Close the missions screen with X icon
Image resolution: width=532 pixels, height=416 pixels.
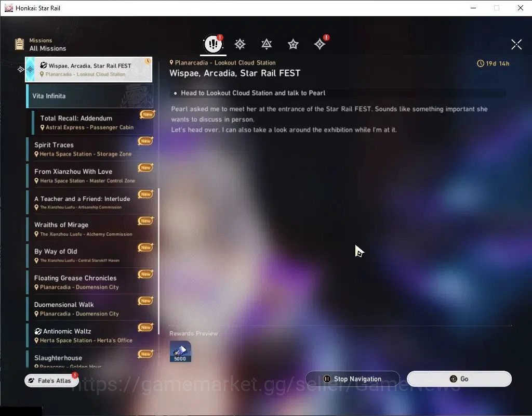click(516, 44)
